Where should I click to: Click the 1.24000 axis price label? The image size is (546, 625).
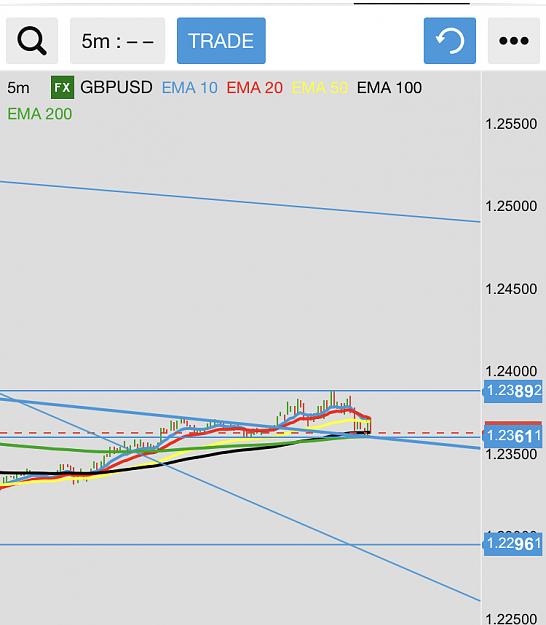(x=511, y=371)
